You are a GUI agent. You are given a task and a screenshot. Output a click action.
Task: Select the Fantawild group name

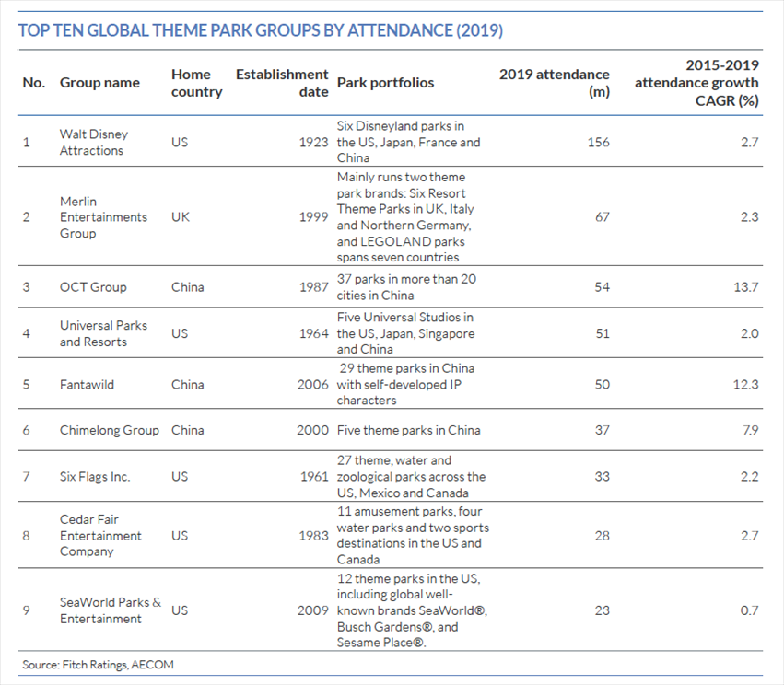[x=88, y=384]
